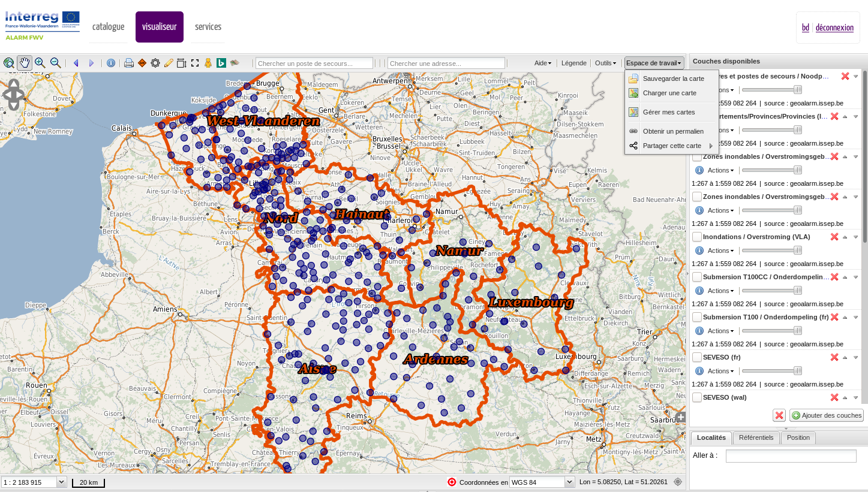Viewport: 868px width, 492px height.
Task: Open the map scale combo box
Action: point(61,482)
